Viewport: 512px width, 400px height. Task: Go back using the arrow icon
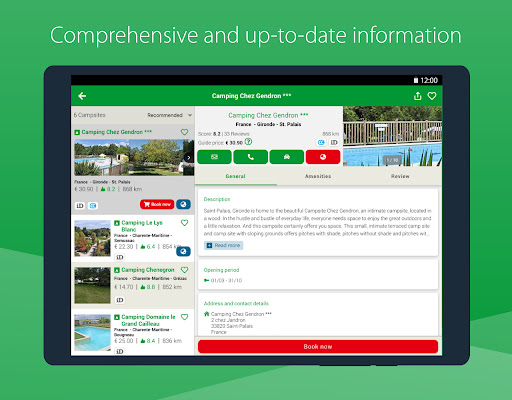click(x=82, y=96)
